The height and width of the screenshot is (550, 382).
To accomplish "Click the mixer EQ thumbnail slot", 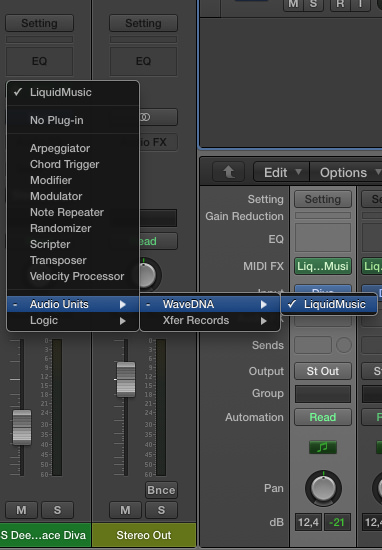I will pyautogui.click(x=323, y=238).
